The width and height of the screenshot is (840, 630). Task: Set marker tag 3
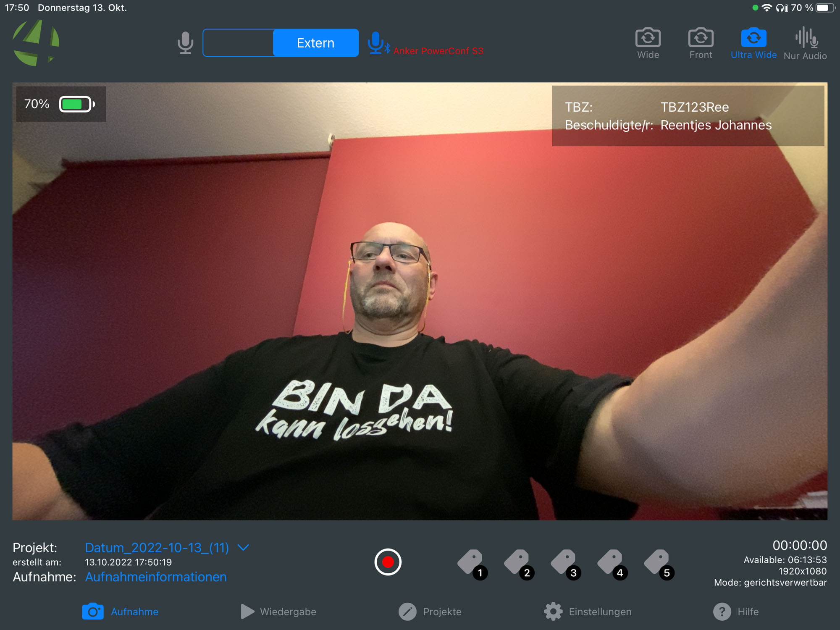(566, 564)
